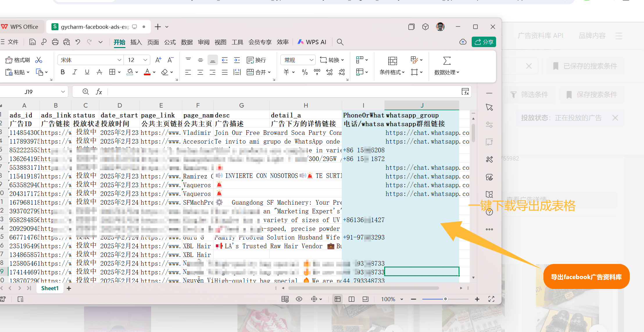Viewport: 644px width, 332px height.
Task: Click the Cut scissors icon
Action: pyautogui.click(x=39, y=60)
